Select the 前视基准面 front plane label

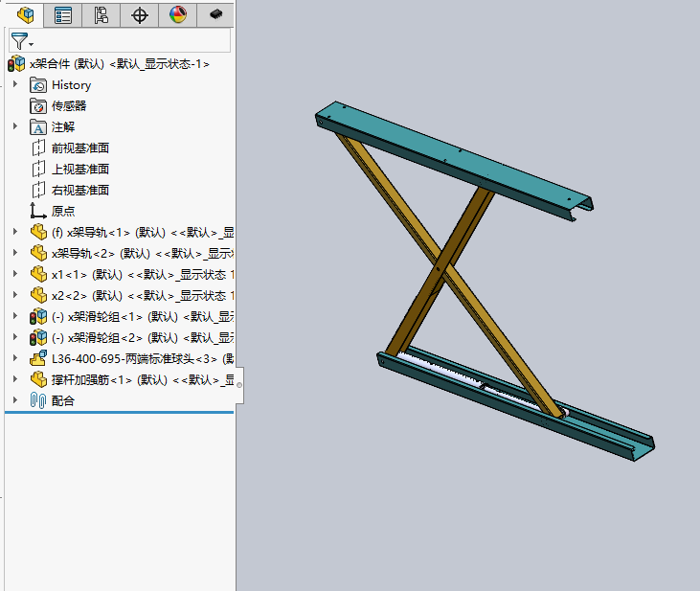[80, 148]
